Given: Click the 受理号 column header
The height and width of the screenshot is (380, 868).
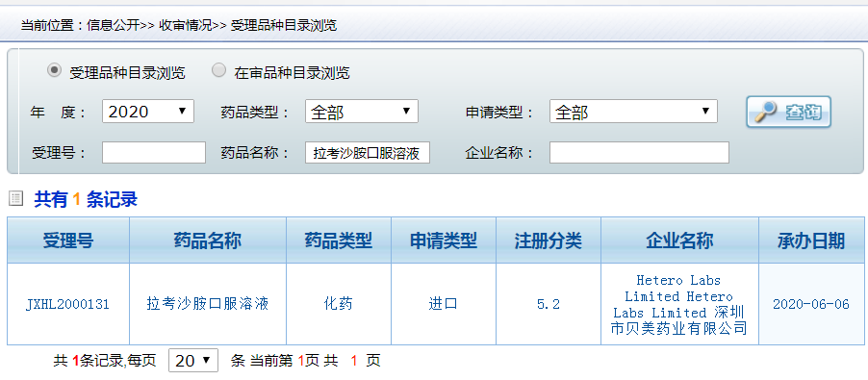Looking at the screenshot, I should [x=68, y=241].
